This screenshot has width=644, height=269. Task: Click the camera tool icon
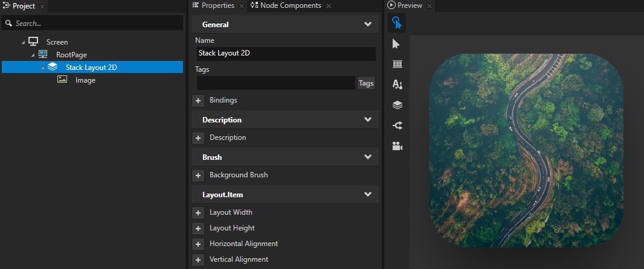397,146
